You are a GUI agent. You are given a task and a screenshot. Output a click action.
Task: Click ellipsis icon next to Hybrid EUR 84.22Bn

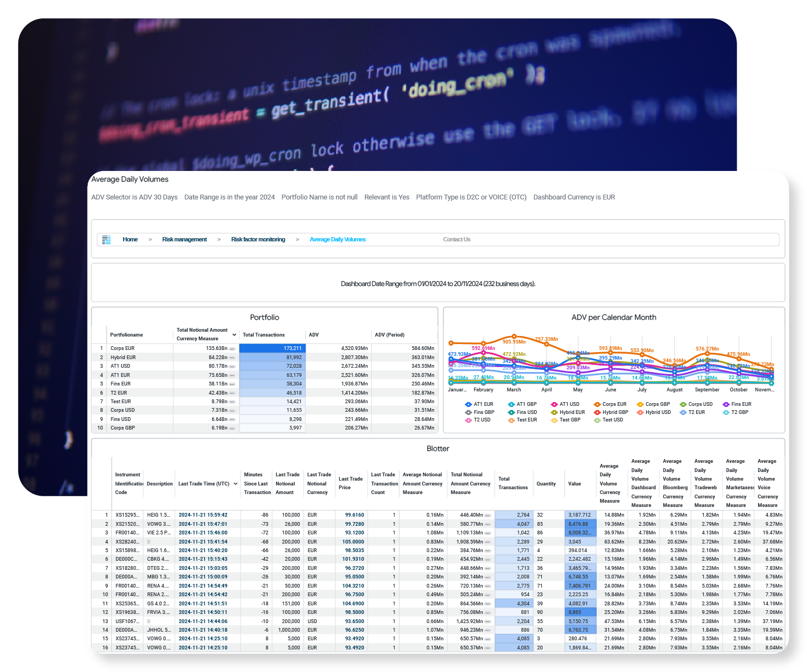tap(232, 358)
